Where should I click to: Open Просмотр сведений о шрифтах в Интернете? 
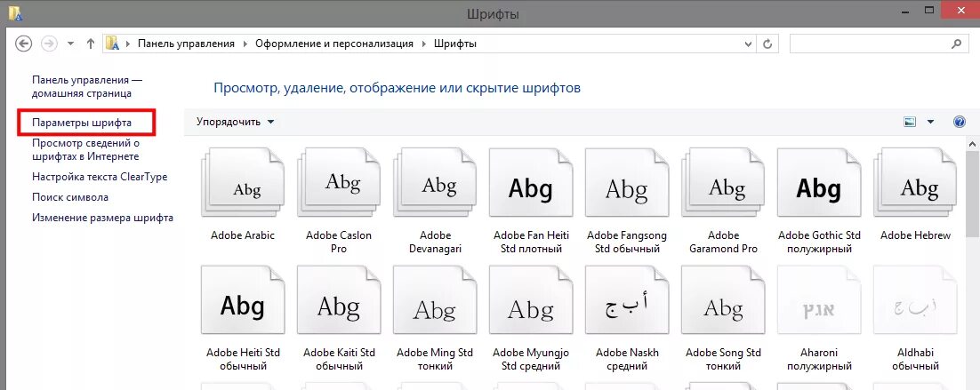[x=85, y=150]
